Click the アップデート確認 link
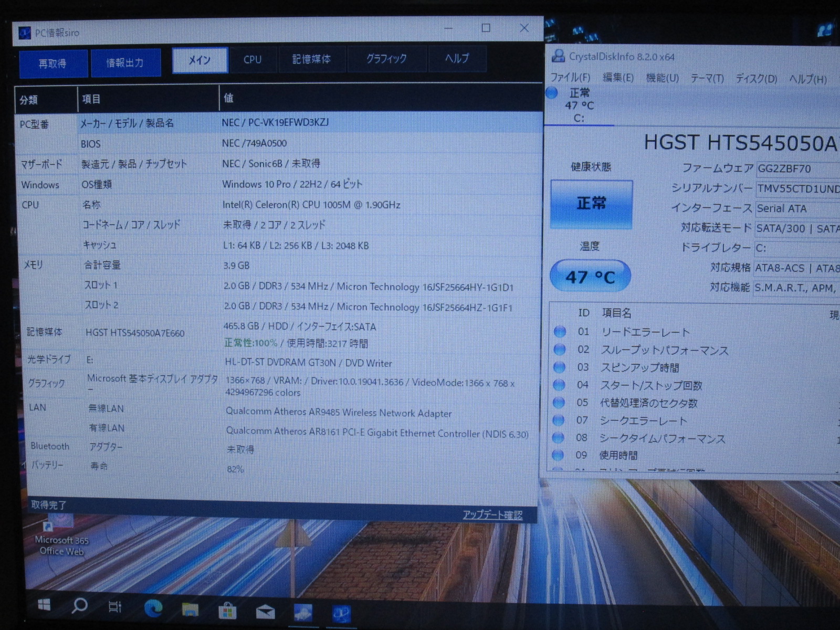 coord(492,514)
